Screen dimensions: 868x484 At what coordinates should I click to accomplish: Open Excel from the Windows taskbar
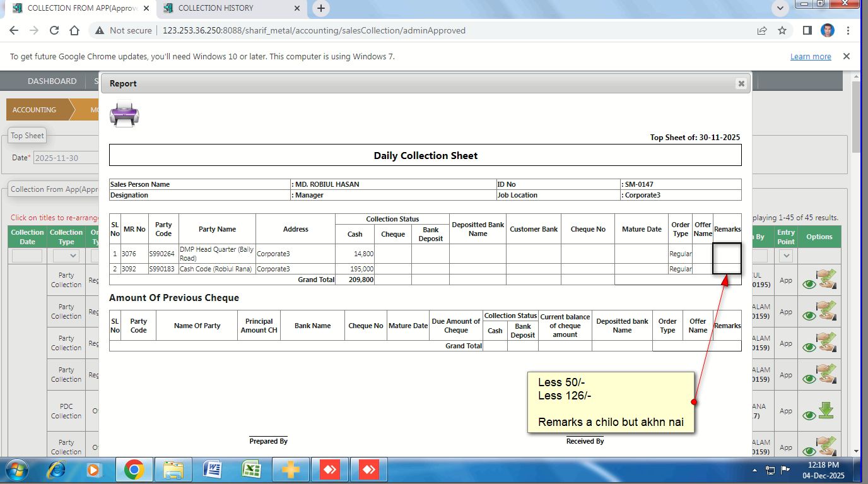point(253,470)
